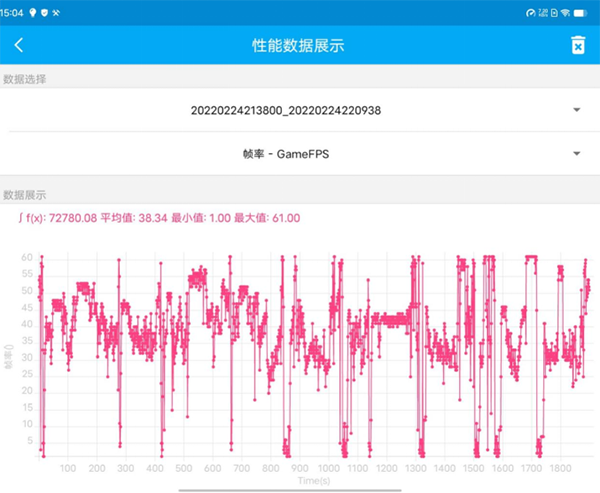Tap the speedometer icon in the status bar
600x493 pixels.
point(531,10)
